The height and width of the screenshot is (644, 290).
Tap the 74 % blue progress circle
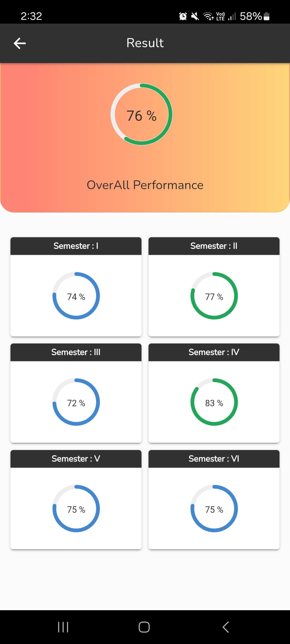click(x=76, y=296)
